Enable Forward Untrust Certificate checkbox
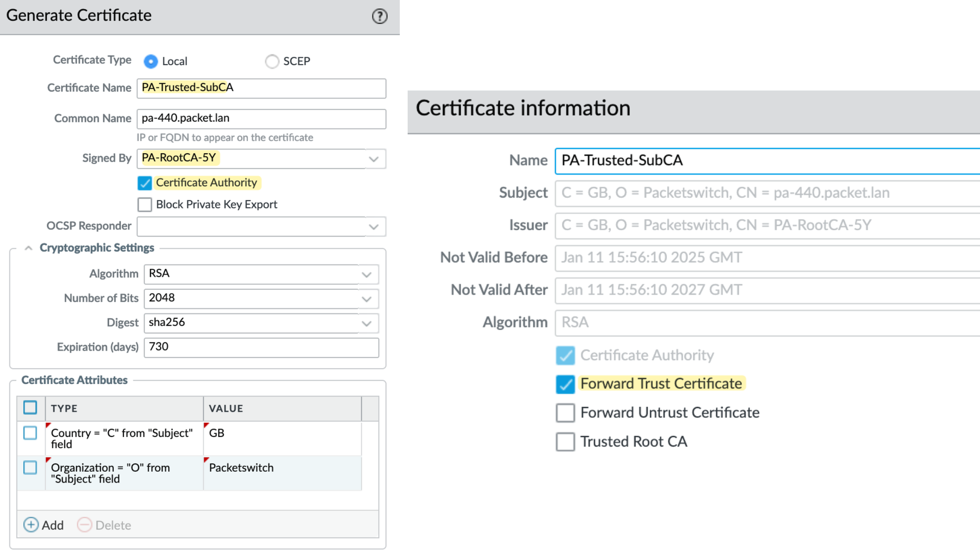The height and width of the screenshot is (552, 980). point(565,413)
